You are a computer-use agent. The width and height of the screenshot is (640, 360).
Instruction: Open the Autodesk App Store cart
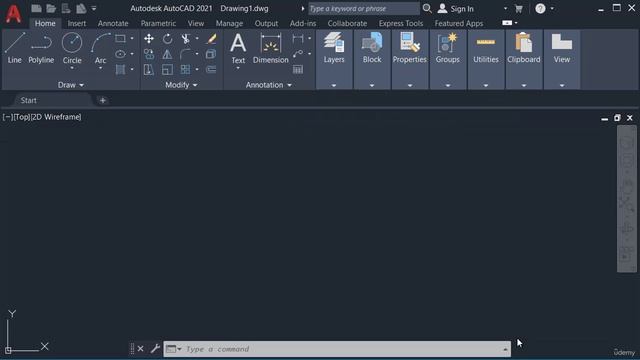(519, 9)
